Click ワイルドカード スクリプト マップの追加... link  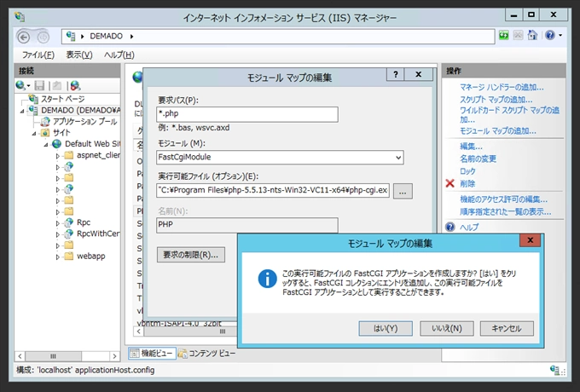(509, 115)
